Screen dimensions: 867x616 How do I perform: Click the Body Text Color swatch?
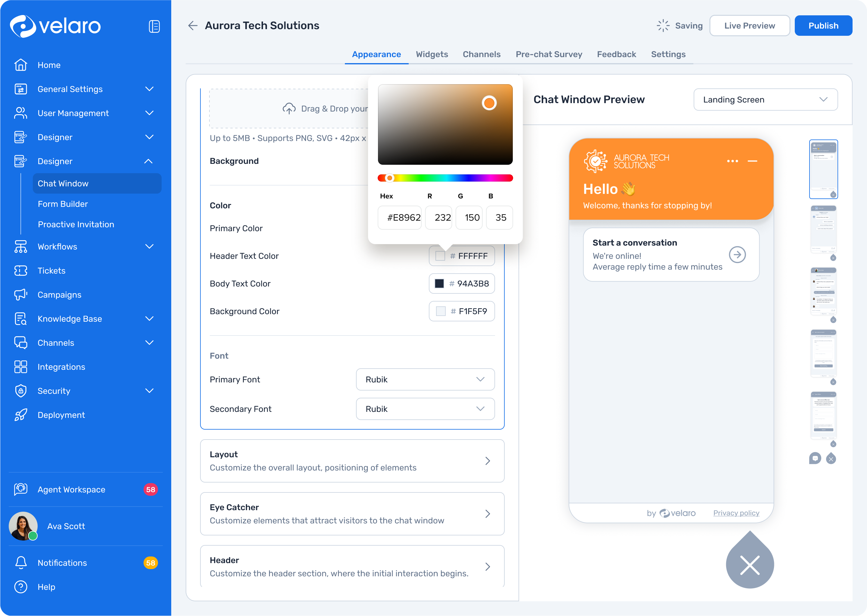tap(439, 283)
